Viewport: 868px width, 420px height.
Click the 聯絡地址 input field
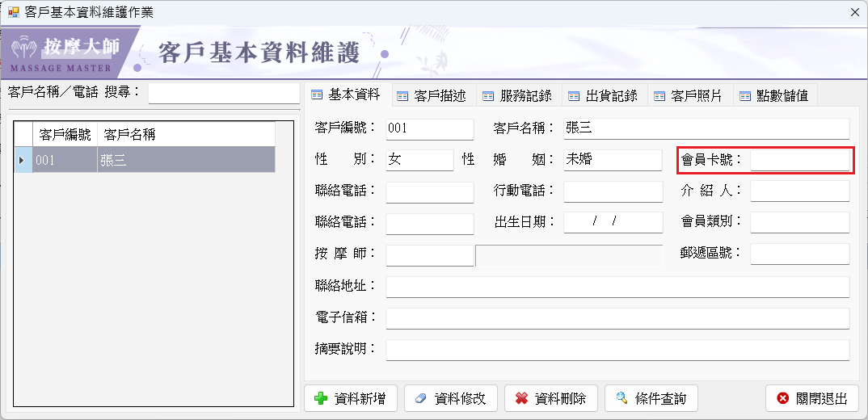[617, 287]
